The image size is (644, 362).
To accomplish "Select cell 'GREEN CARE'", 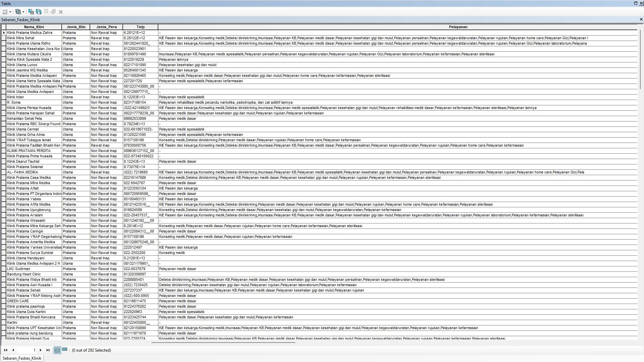I will point(34,301).
